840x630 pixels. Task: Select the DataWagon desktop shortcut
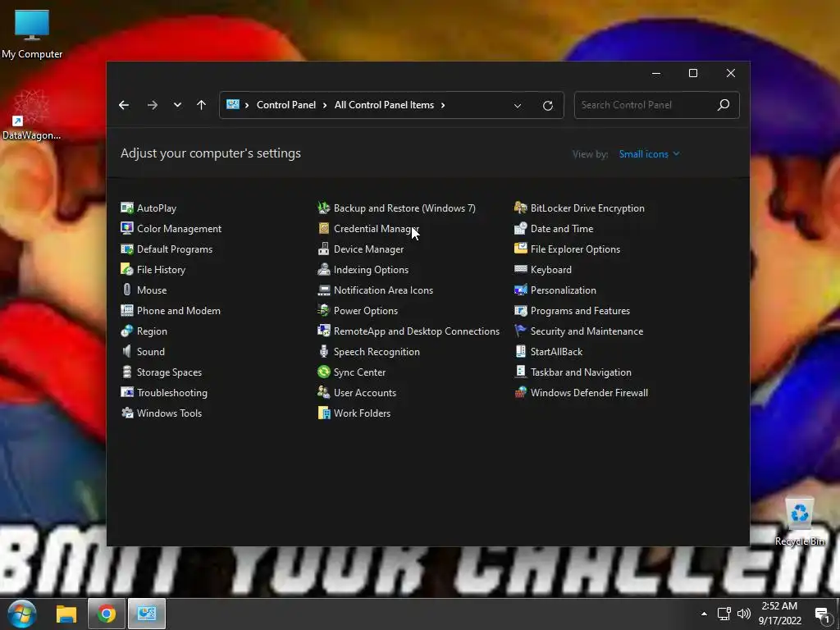31,115
